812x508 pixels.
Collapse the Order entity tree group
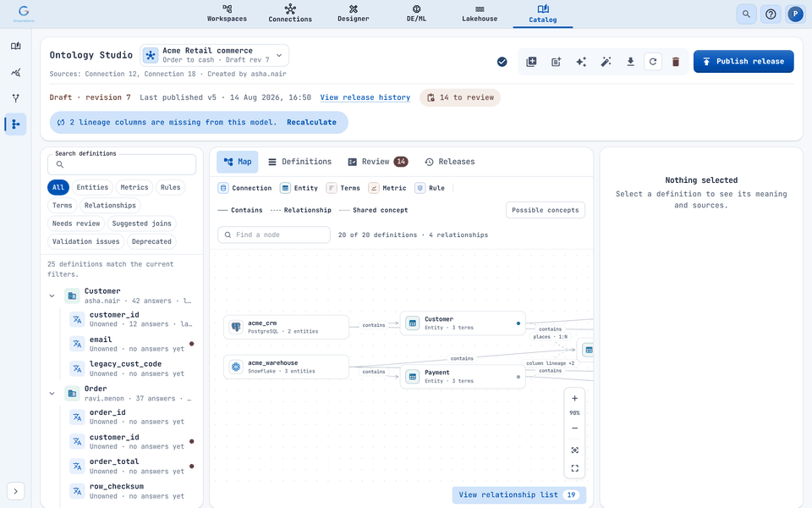(52, 394)
